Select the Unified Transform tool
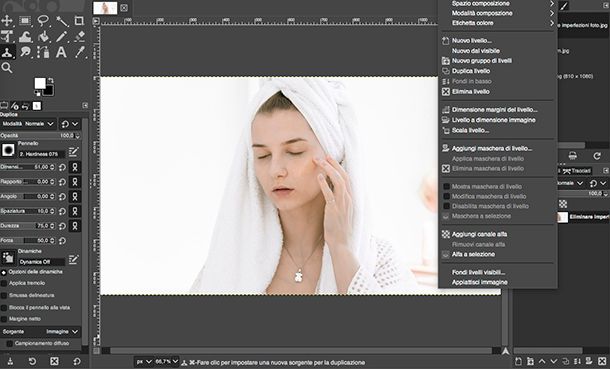The image size is (610, 369). pos(7,37)
